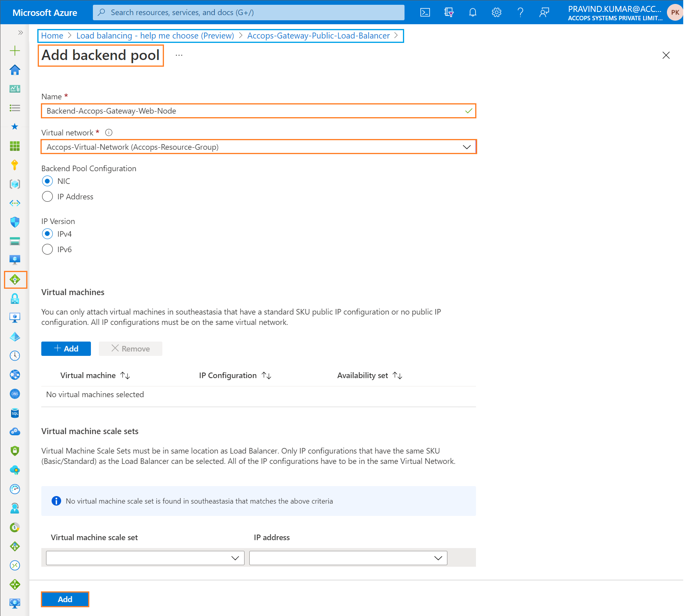
Task: Open the ellipsis menu beside Add backend pool
Action: coord(179,55)
